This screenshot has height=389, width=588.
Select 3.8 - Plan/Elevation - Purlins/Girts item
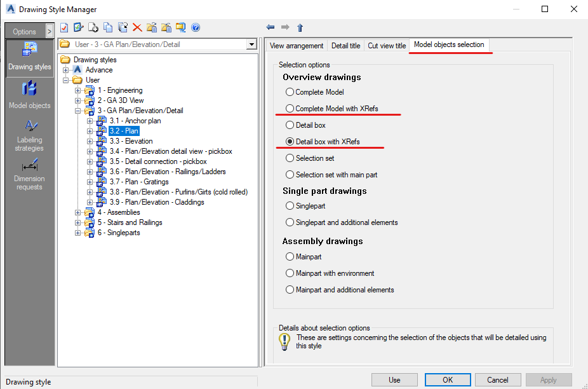(x=178, y=192)
